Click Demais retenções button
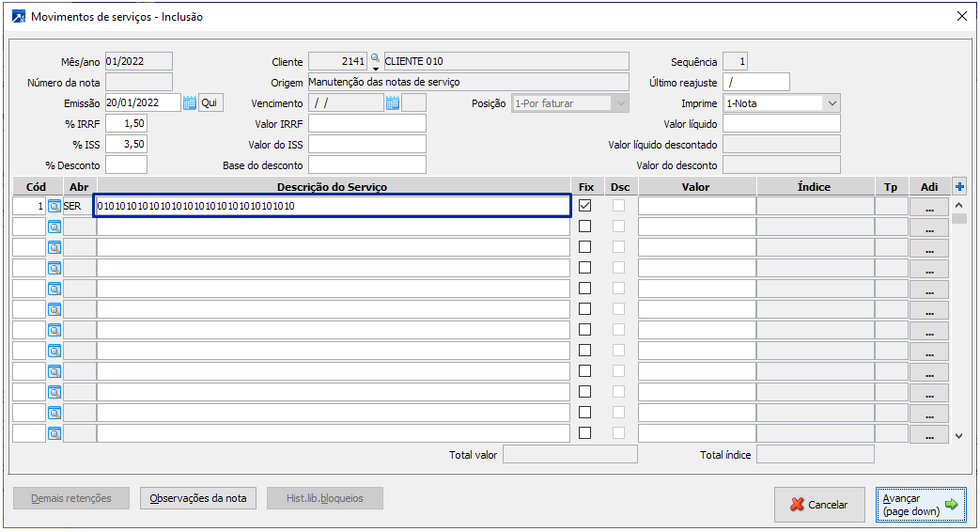This screenshot has height=532, width=980. (x=71, y=498)
